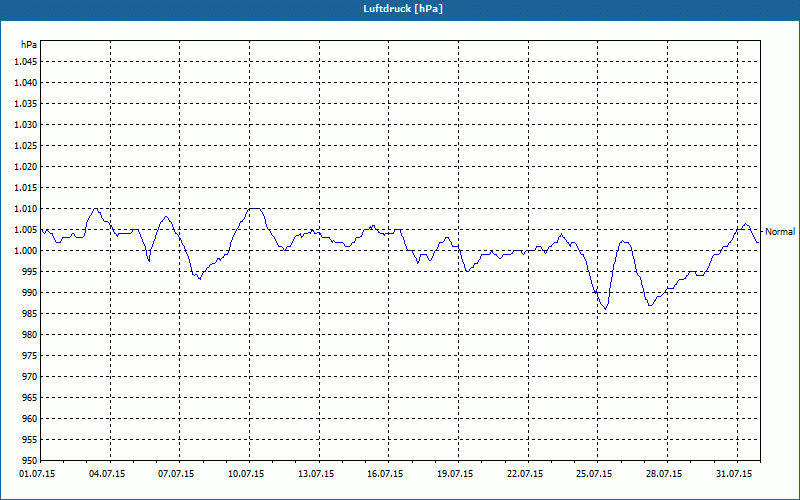This screenshot has width=800, height=500.
Task: Click the 1.030 y-axis value
Action: click(x=26, y=124)
